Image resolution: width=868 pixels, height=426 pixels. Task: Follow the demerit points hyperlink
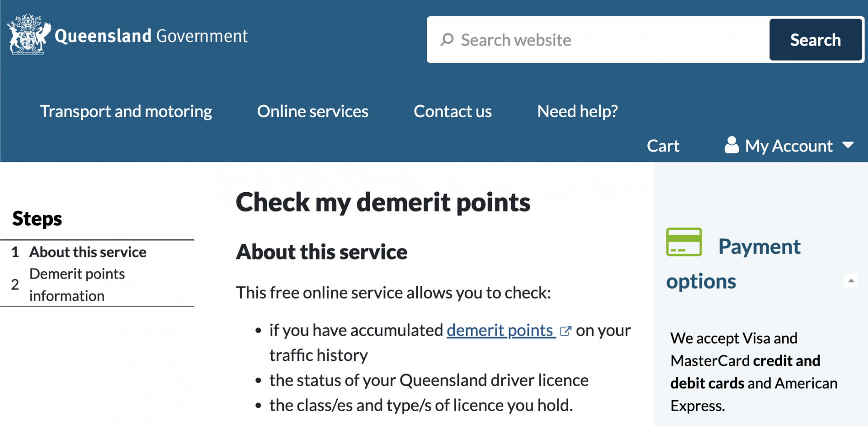click(x=500, y=331)
